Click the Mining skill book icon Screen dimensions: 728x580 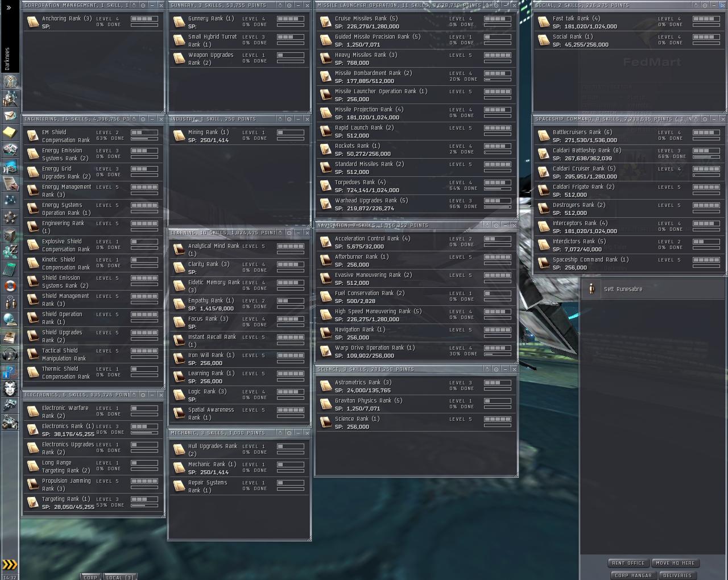179,136
